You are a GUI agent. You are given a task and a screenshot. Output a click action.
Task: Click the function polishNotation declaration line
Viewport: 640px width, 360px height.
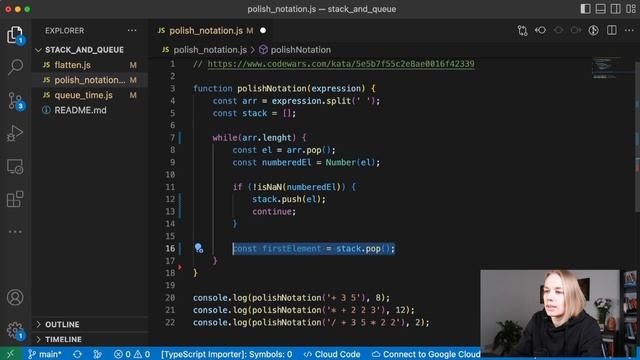tap(284, 88)
